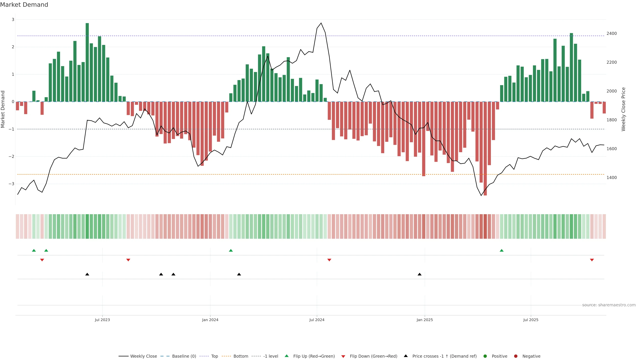
Task: Click the deepest red demand bar
Action: (485, 148)
